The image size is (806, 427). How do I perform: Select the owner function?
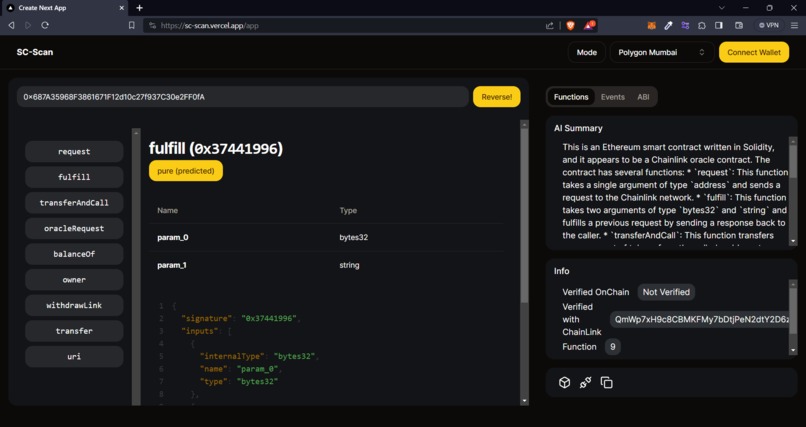coord(74,280)
